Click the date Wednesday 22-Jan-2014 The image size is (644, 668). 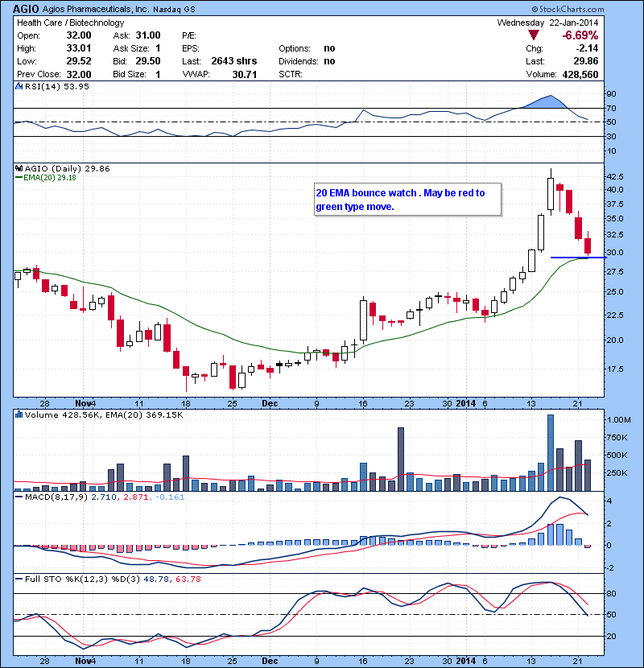click(x=547, y=23)
